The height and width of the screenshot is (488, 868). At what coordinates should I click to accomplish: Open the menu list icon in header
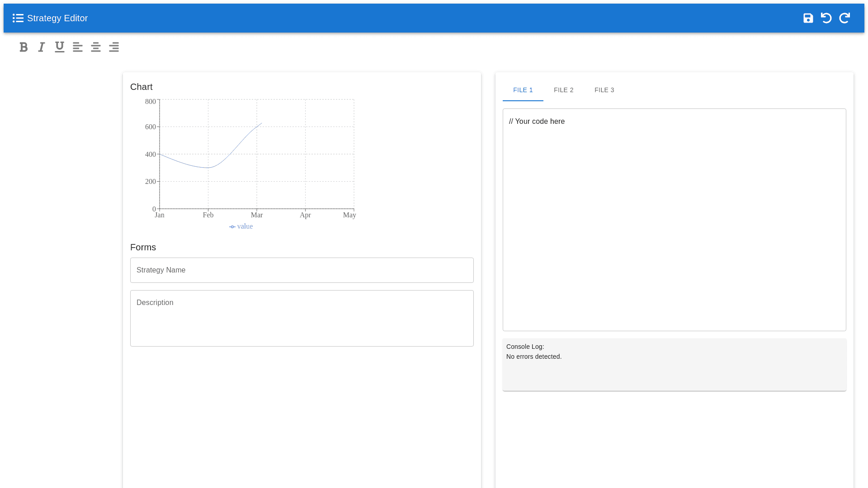18,18
